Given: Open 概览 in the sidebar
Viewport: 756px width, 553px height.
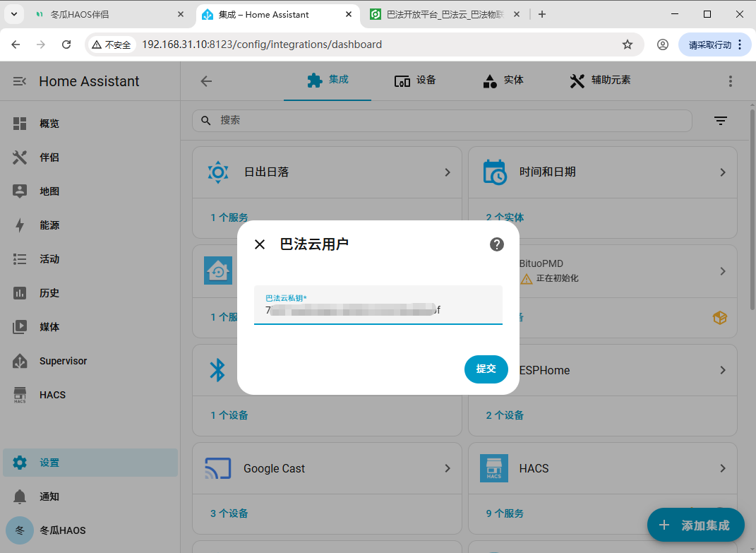Looking at the screenshot, I should click(x=90, y=124).
